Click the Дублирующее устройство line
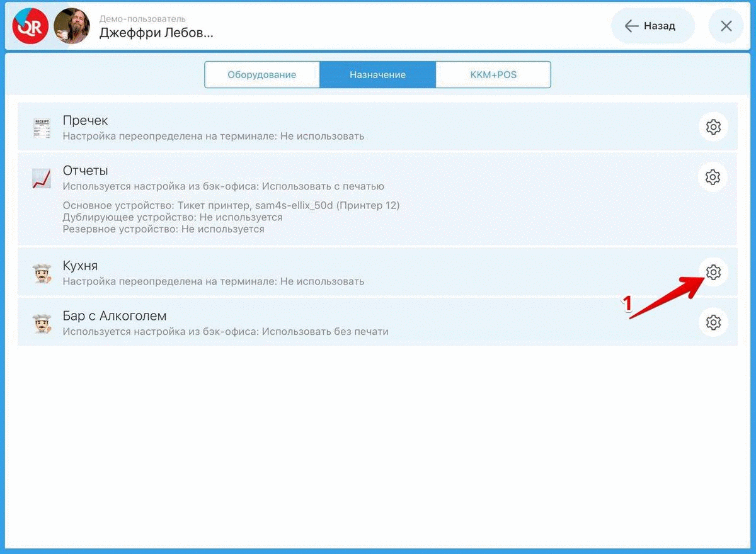756x554 pixels. point(173,217)
